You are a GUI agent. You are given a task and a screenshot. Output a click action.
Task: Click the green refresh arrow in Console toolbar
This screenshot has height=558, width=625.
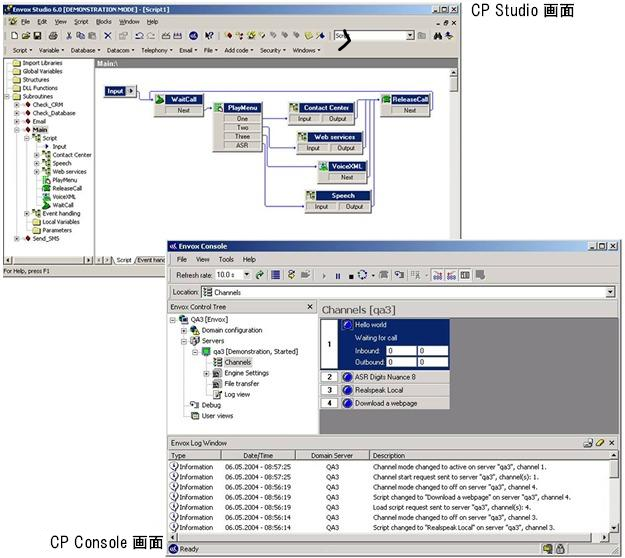point(260,275)
